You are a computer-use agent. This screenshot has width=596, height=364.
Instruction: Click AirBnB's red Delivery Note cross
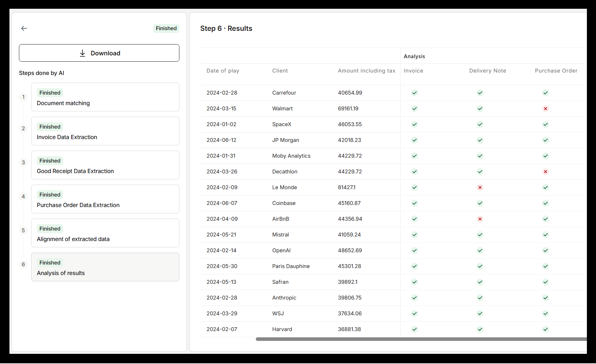click(x=480, y=219)
